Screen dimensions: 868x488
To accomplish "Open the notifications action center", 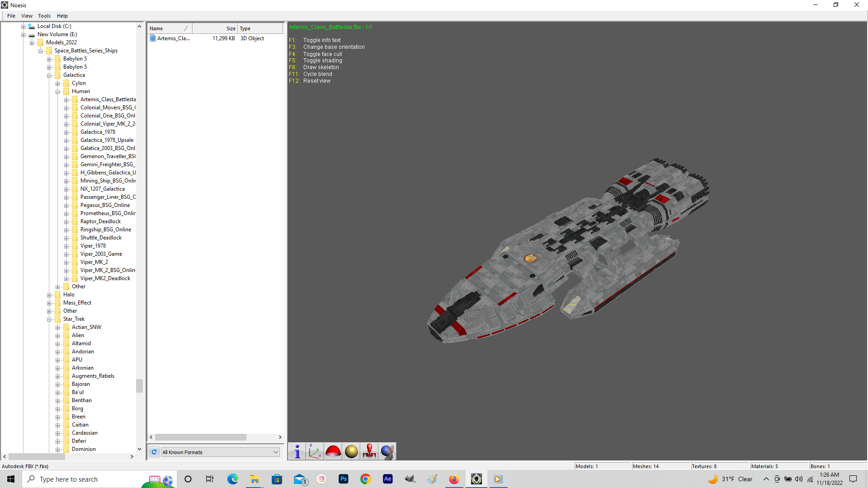I will pos(853,479).
